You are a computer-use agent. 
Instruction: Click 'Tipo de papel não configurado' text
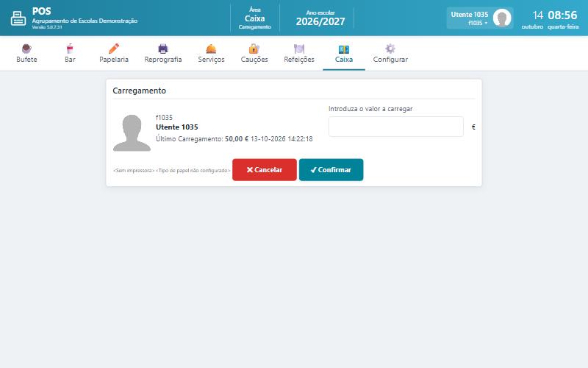coord(193,171)
